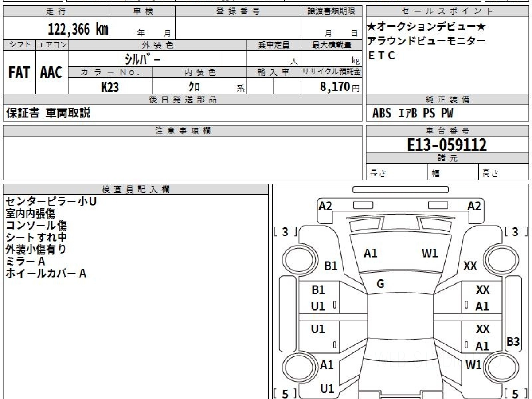
Task: Click the 最大積載量 header cell
Action: click(x=331, y=45)
